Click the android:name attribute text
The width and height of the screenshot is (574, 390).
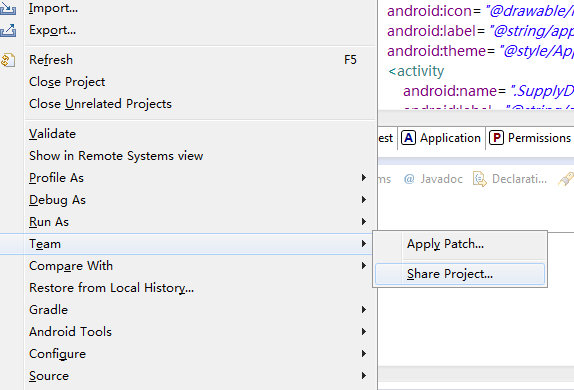(450, 91)
